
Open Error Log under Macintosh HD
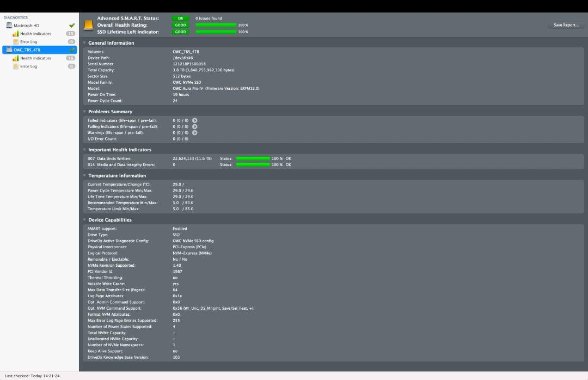point(28,42)
